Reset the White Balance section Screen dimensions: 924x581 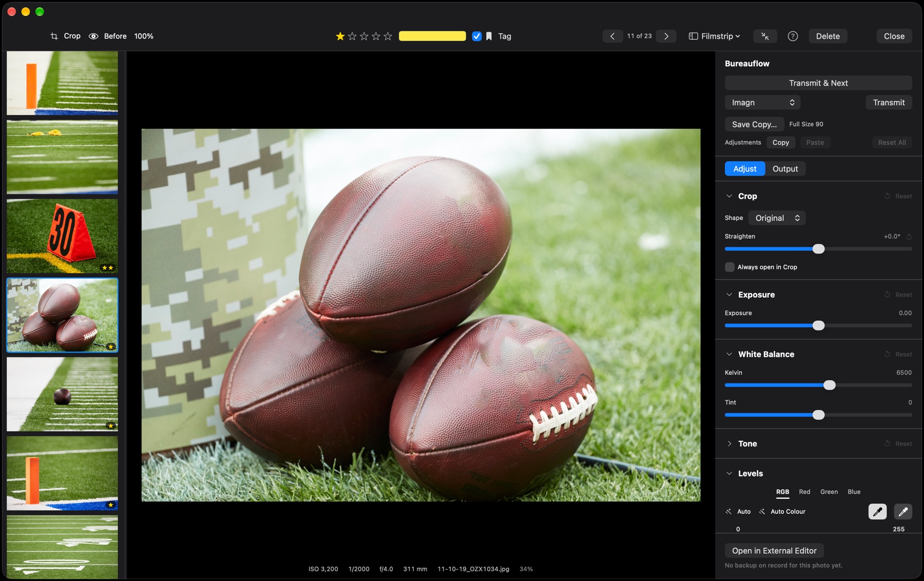click(x=898, y=354)
